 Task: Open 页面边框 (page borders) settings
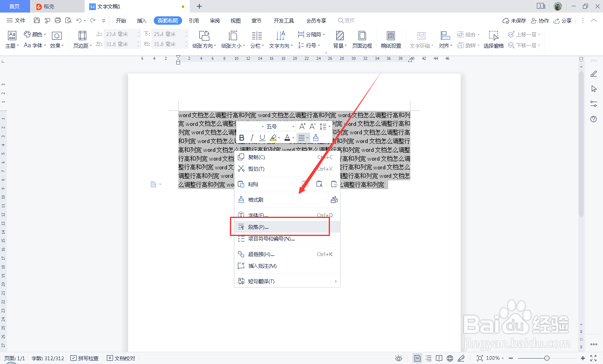(x=362, y=39)
